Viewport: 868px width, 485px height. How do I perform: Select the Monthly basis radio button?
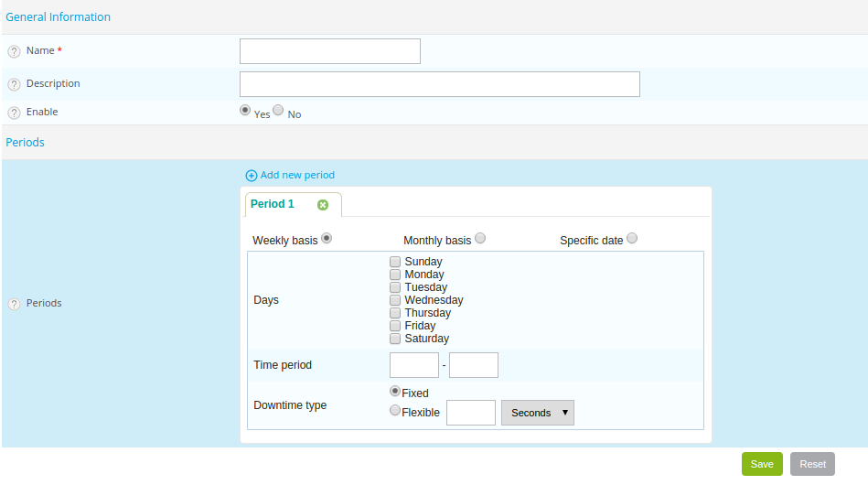(480, 239)
